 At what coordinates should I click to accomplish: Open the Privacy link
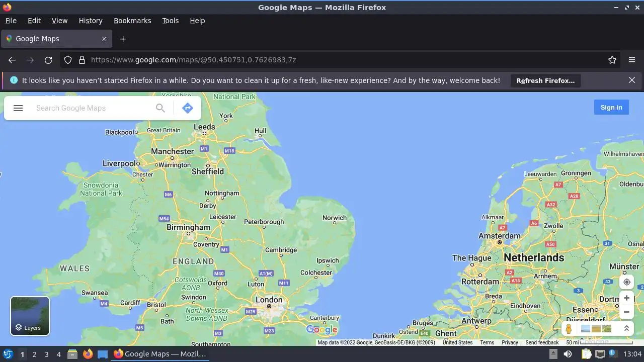[x=510, y=342]
